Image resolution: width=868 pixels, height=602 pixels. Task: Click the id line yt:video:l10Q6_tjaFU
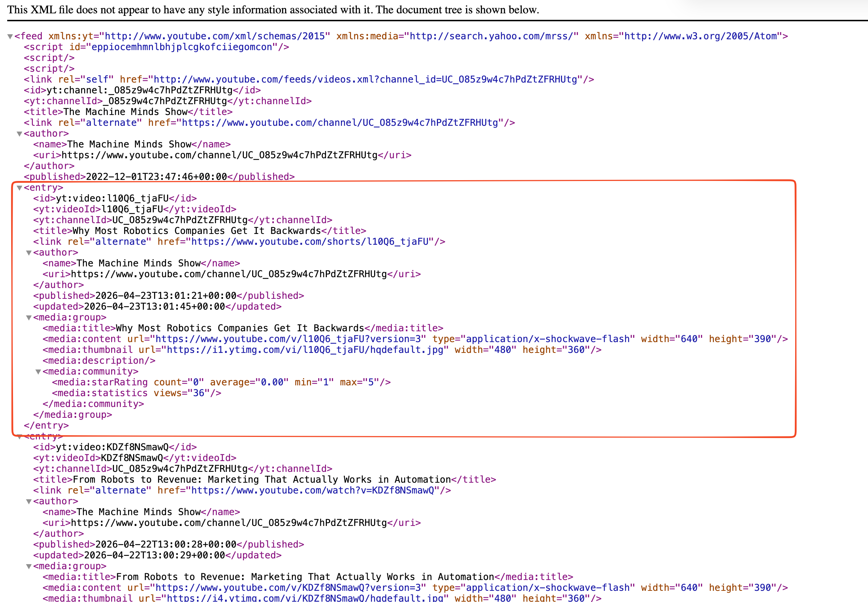115,198
